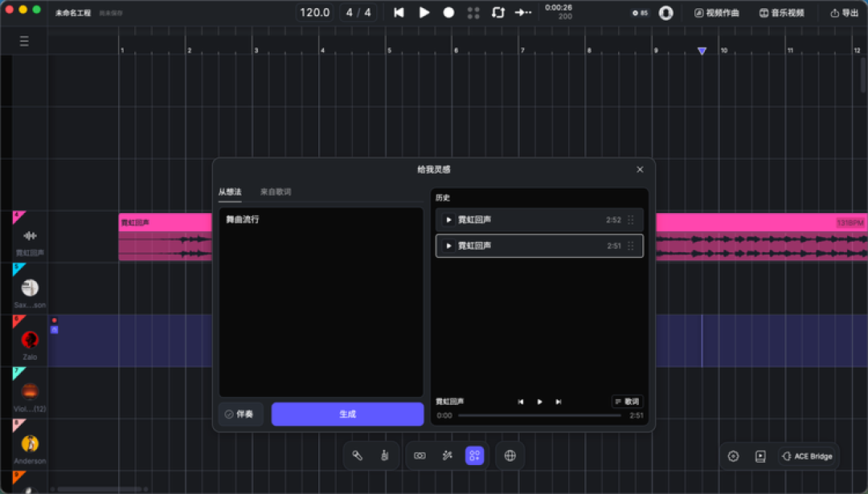Toggle the 伴奏 accompaniment option

[241, 414]
